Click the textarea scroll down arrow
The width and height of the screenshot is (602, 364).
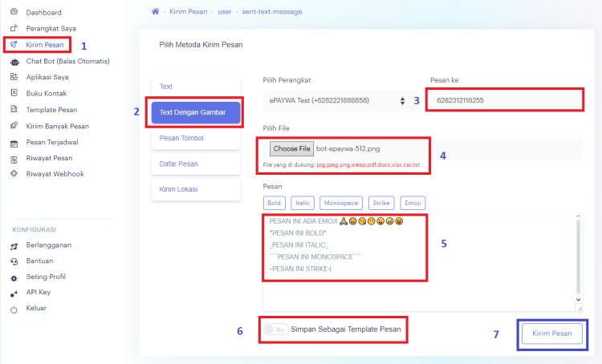(x=578, y=300)
